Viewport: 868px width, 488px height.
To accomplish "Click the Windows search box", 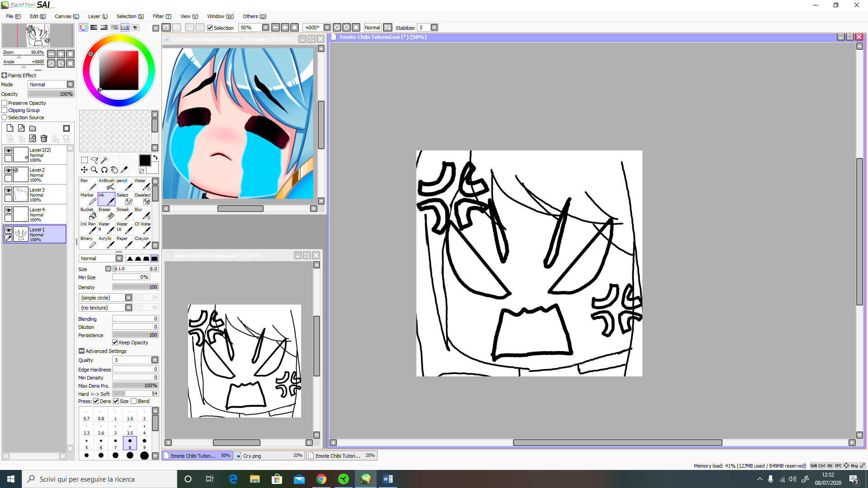I will coord(99,479).
